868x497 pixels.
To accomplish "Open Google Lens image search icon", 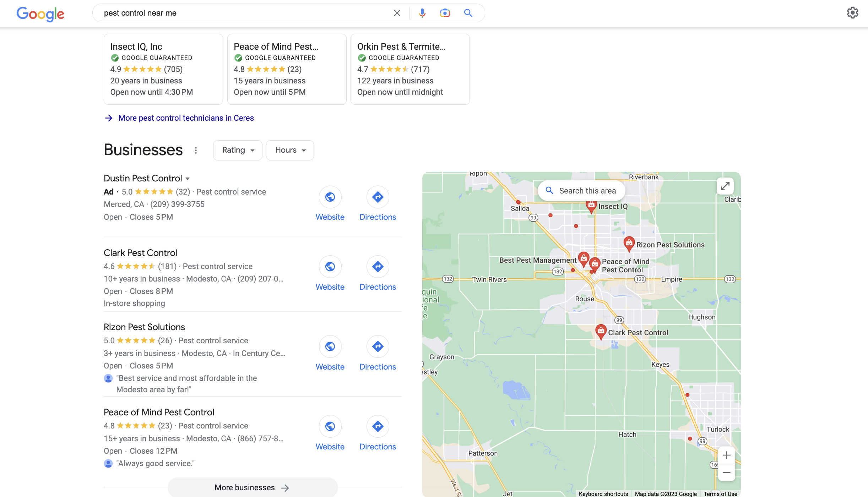I will click(445, 13).
